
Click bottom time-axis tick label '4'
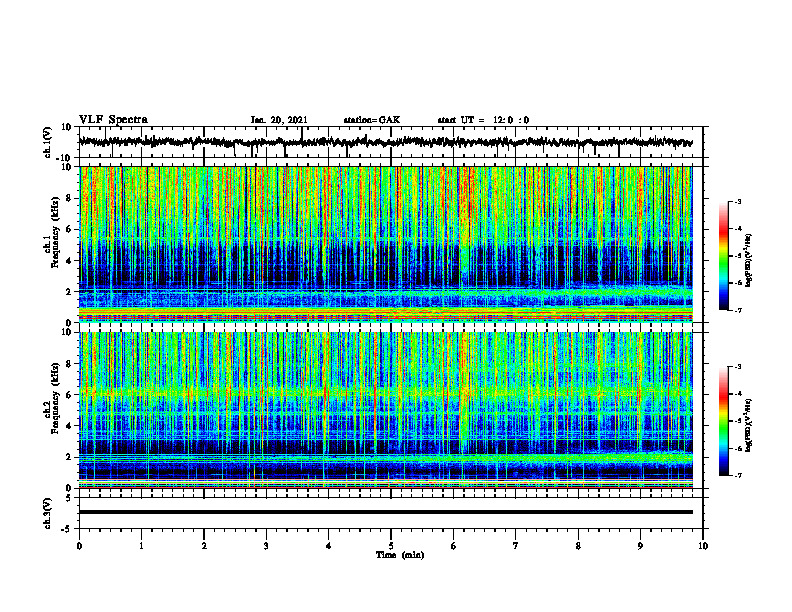329,546
